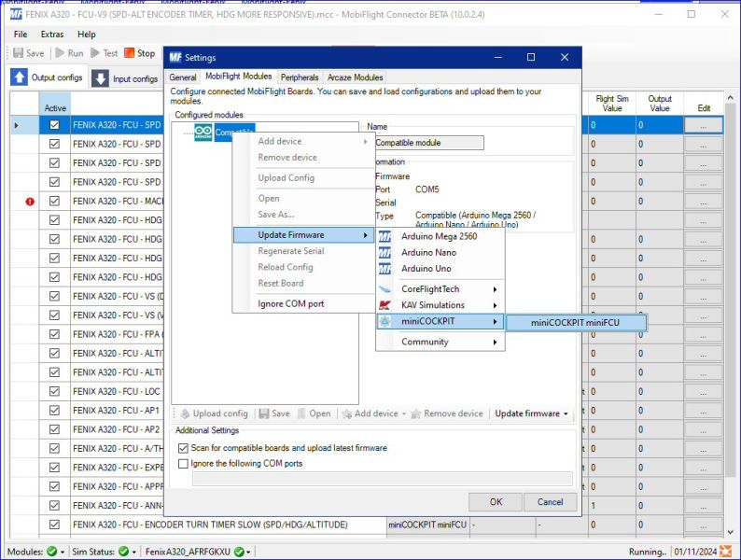The image size is (741, 560).
Task: Switch to the General tab
Action: click(x=182, y=77)
